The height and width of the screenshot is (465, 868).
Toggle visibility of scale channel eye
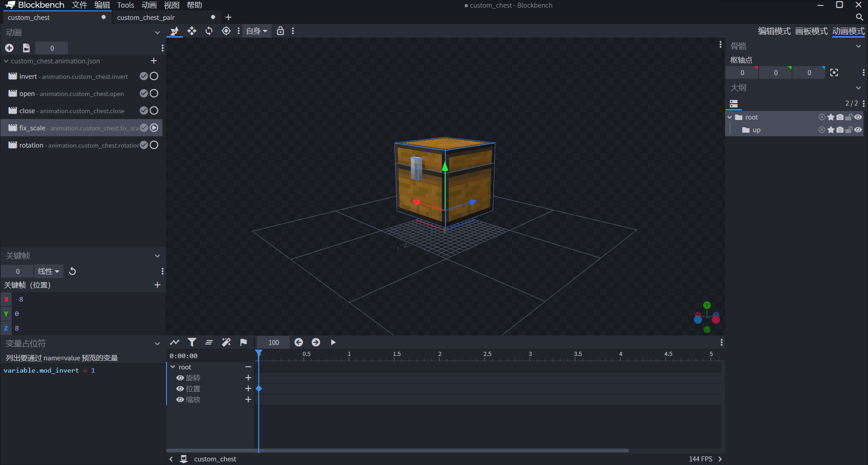[180, 399]
